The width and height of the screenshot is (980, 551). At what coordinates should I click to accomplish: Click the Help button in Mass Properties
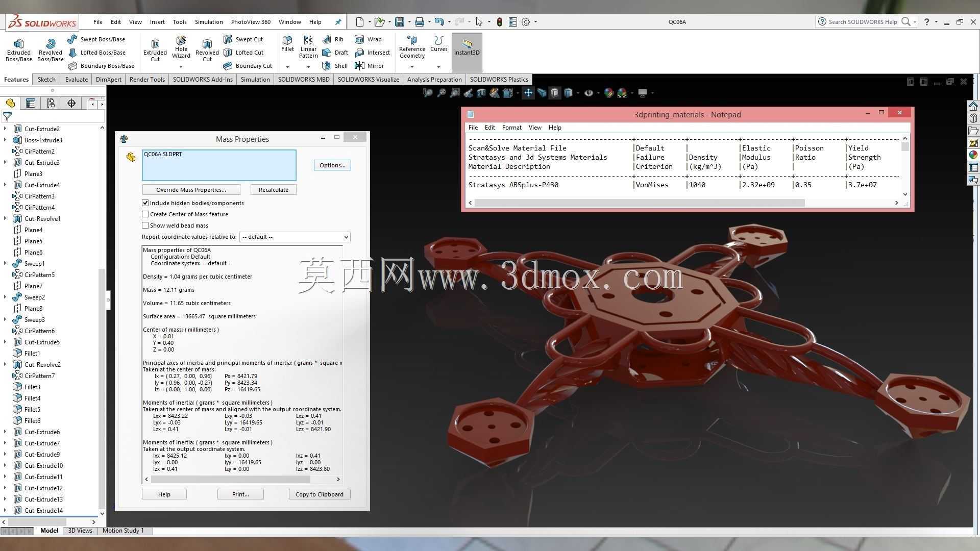pos(164,494)
